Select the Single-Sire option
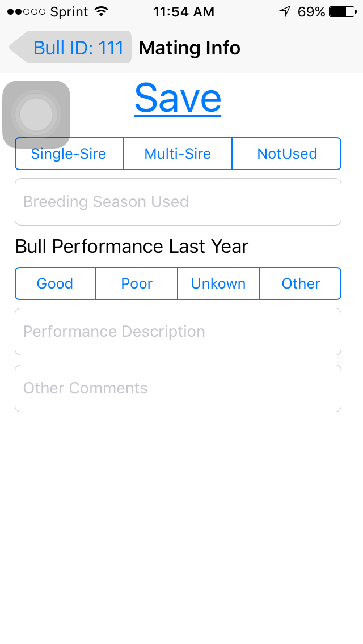This screenshot has width=363, height=644. click(x=69, y=154)
